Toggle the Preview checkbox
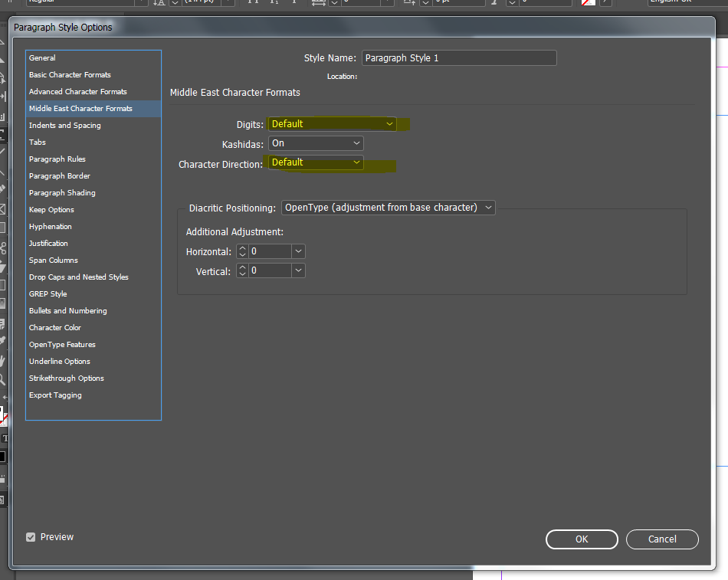The image size is (728, 580). (31, 537)
